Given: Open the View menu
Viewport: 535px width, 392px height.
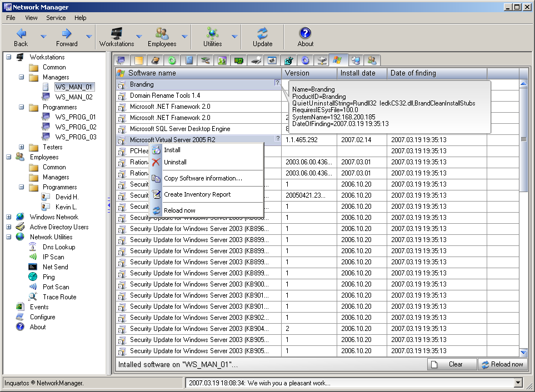Looking at the screenshot, I should (x=31, y=18).
